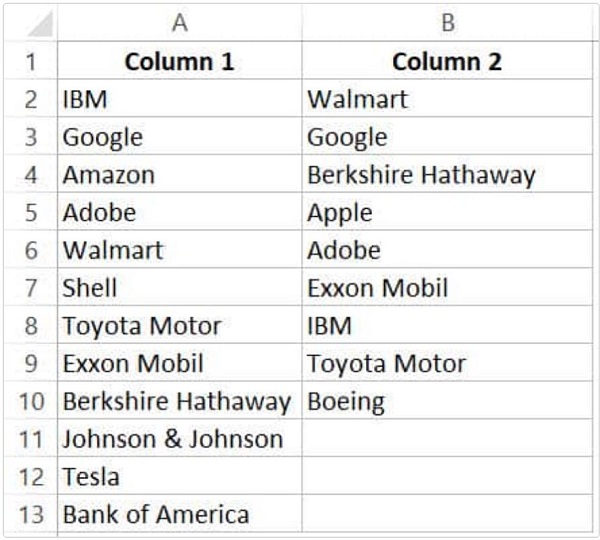The image size is (600, 540).
Task: Click Exxon Mobil in column B
Action: point(447,287)
